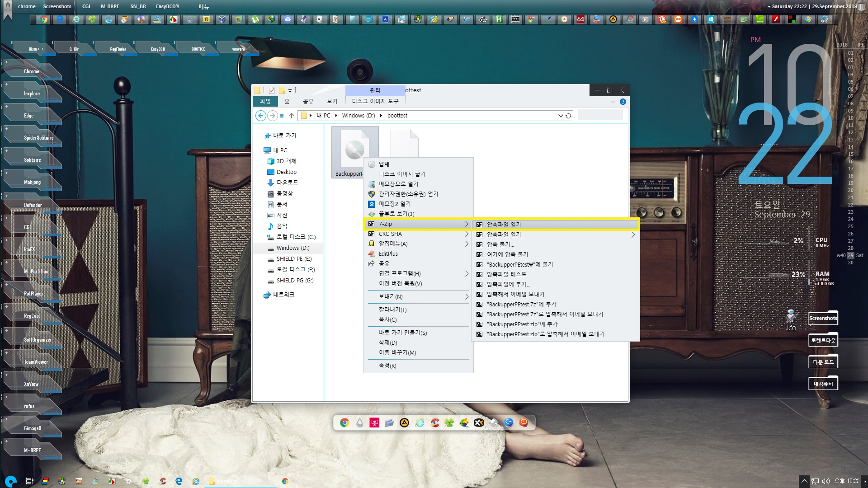Select SHIELD PE (E:) drive in sidebar

coord(294,259)
